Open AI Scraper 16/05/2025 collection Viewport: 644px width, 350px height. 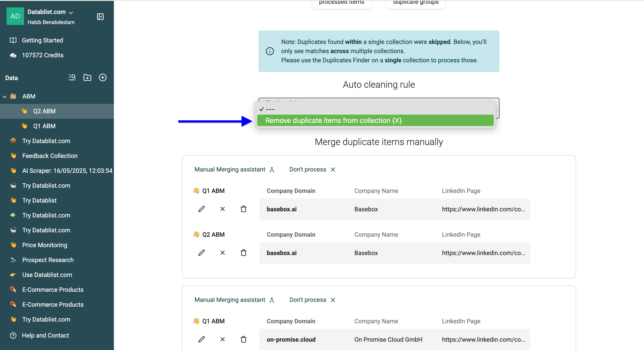click(x=67, y=171)
